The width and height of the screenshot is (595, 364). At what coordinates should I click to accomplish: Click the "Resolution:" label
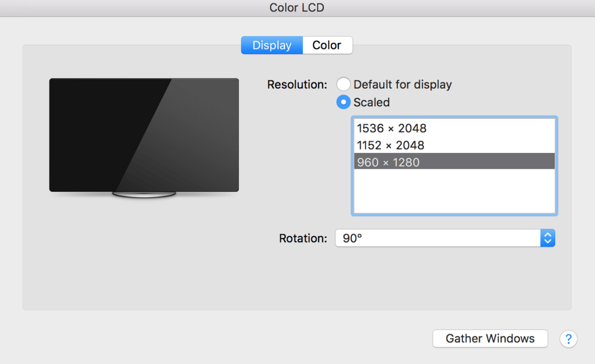[297, 85]
